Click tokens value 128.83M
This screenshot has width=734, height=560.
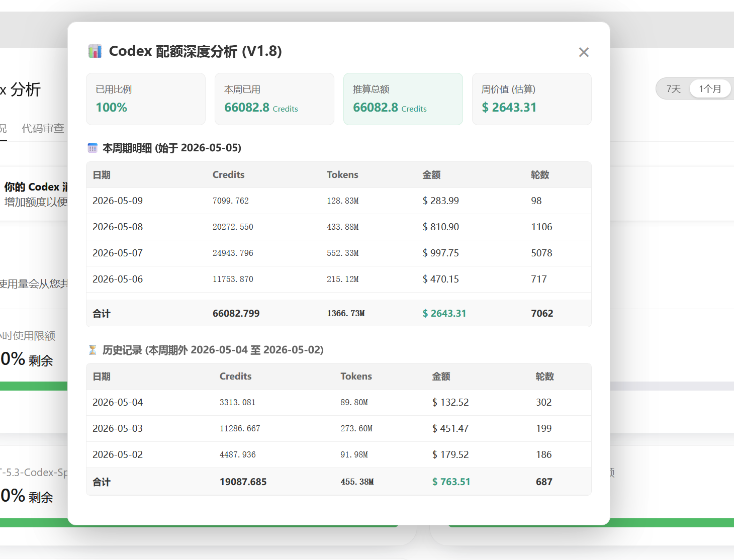point(343,201)
